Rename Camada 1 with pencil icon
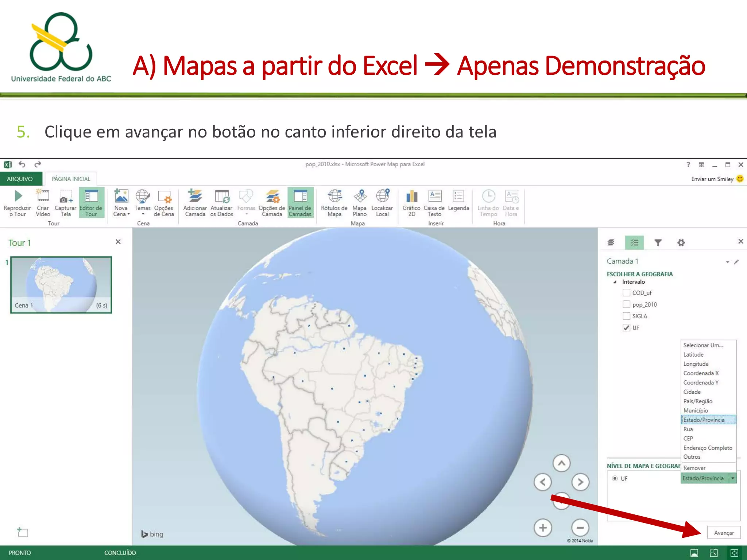This screenshot has width=747, height=560. coord(736,262)
